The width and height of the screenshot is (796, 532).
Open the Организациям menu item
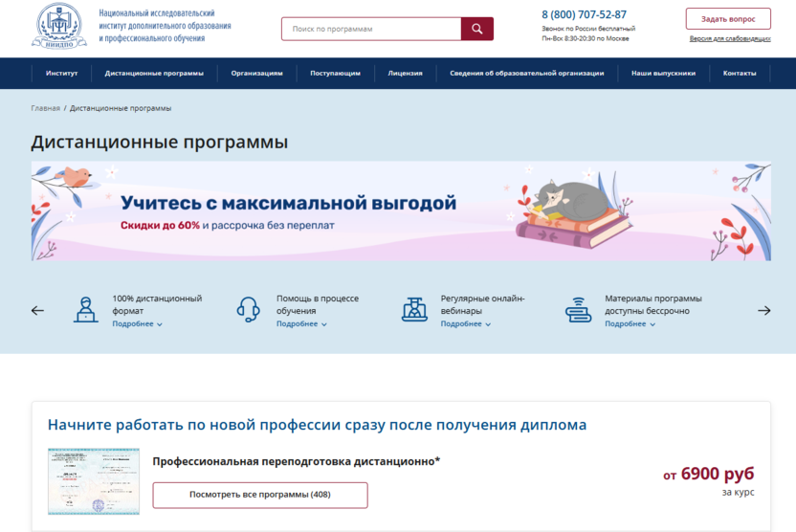(x=256, y=73)
